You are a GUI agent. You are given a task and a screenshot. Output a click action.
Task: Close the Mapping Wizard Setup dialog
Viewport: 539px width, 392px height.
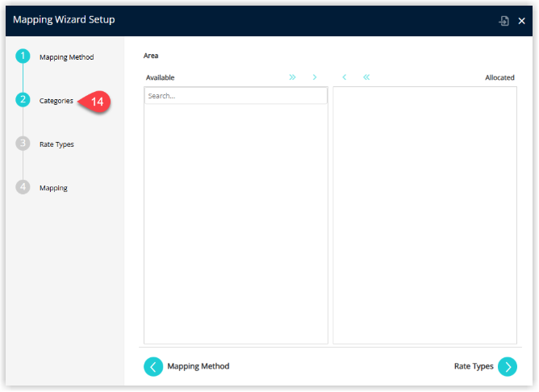click(521, 21)
